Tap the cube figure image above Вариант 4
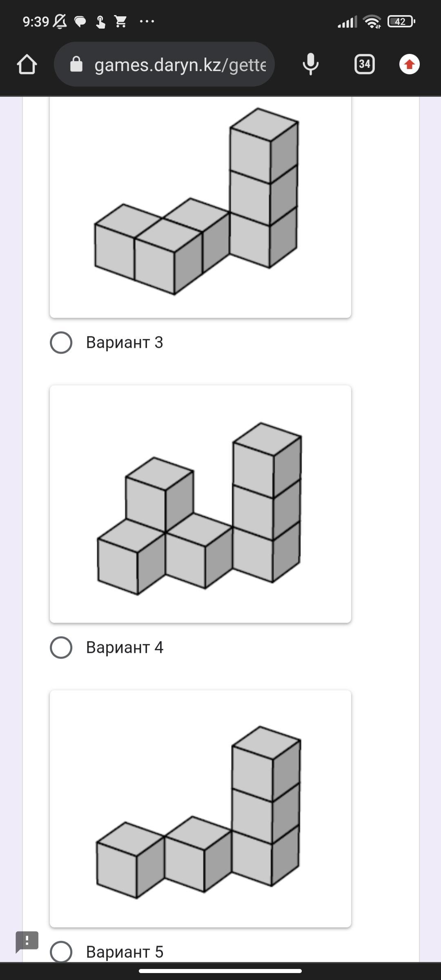The width and height of the screenshot is (441, 980). pos(200,504)
